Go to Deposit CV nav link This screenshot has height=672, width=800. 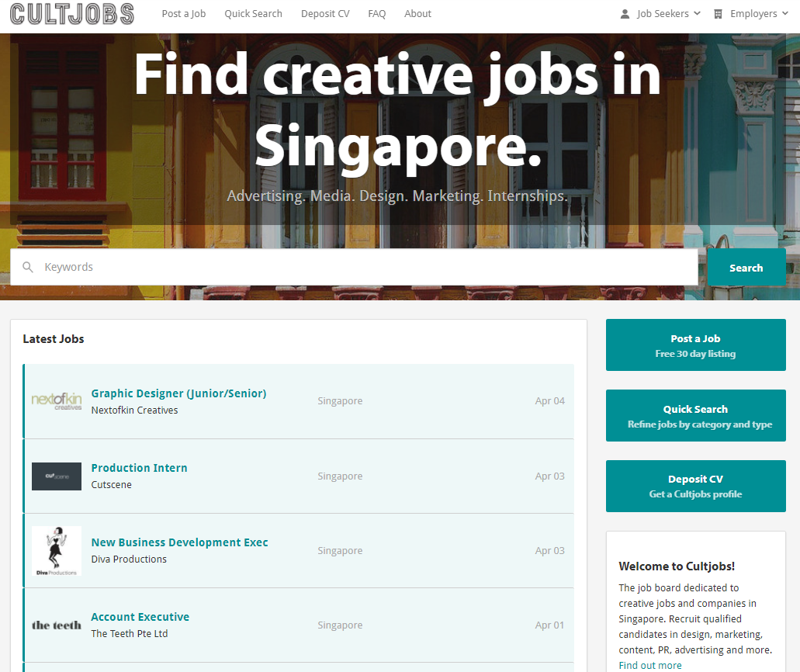tap(325, 14)
